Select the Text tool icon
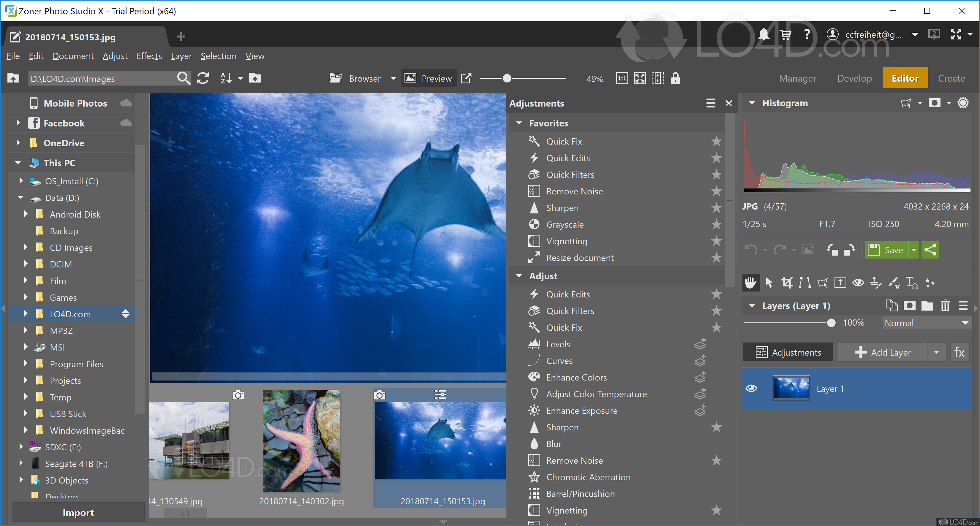980x526 pixels. click(x=911, y=282)
